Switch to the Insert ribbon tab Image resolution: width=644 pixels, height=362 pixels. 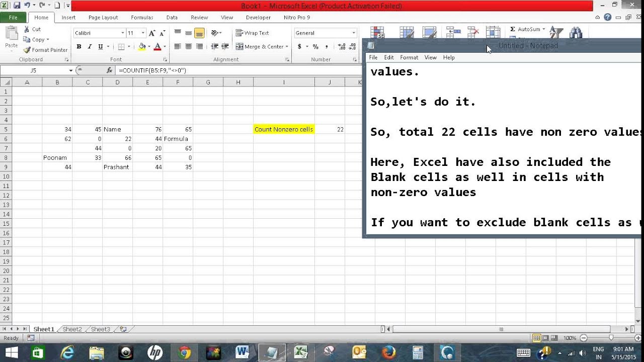(x=68, y=17)
